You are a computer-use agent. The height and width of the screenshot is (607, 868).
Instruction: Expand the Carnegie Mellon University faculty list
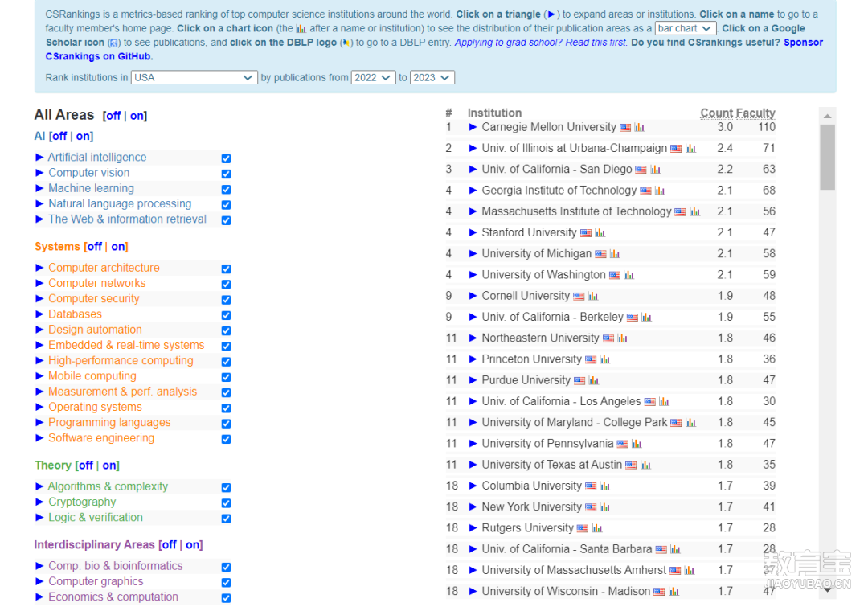tap(473, 127)
